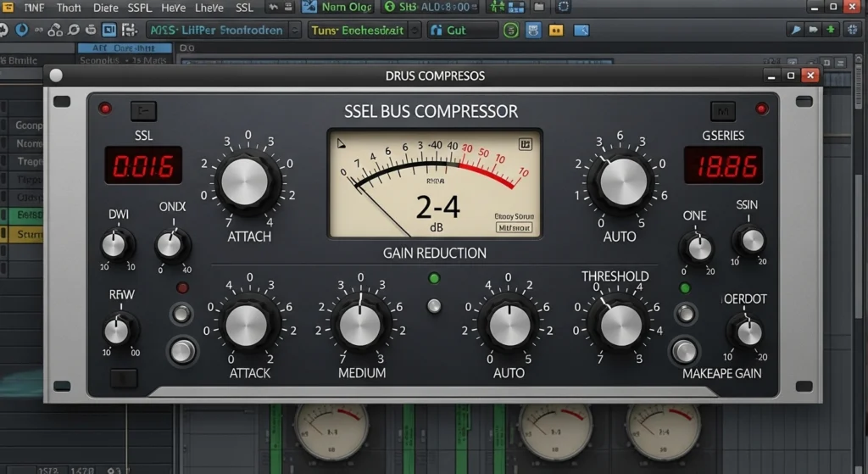Toggle the green LED under GAIN REDUCTION
868x474 pixels.
[434, 278]
